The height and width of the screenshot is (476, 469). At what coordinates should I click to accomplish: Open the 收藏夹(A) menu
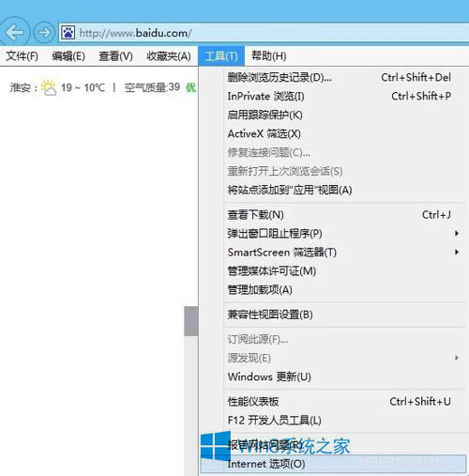[x=169, y=56]
